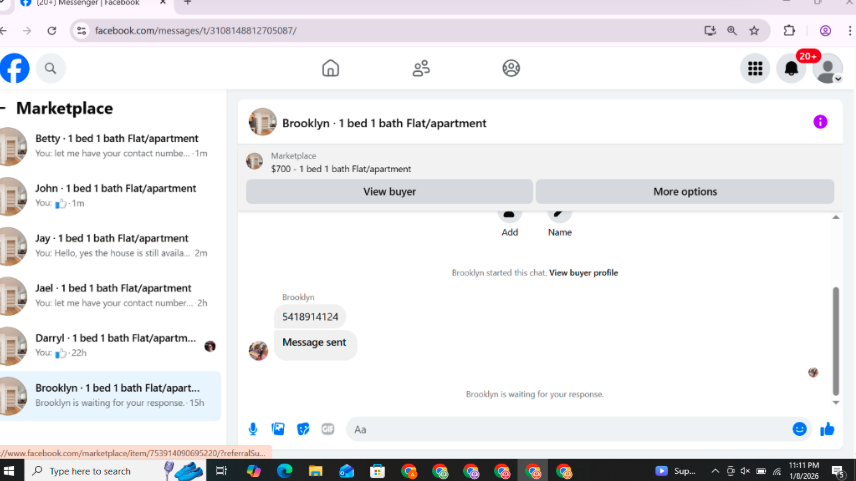Click the Name edit icon
Viewport: 856px width, 481px height.
click(x=560, y=216)
